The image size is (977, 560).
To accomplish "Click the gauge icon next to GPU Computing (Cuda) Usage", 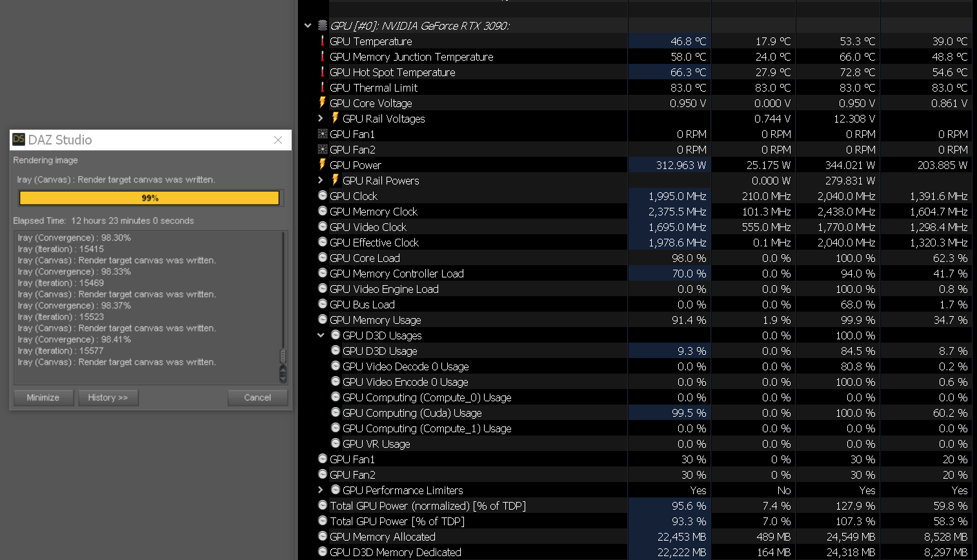I will click(336, 412).
